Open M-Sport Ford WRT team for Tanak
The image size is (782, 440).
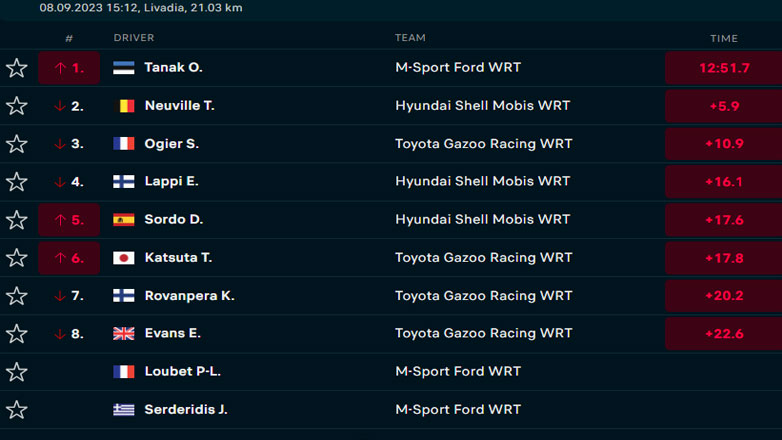(458, 68)
